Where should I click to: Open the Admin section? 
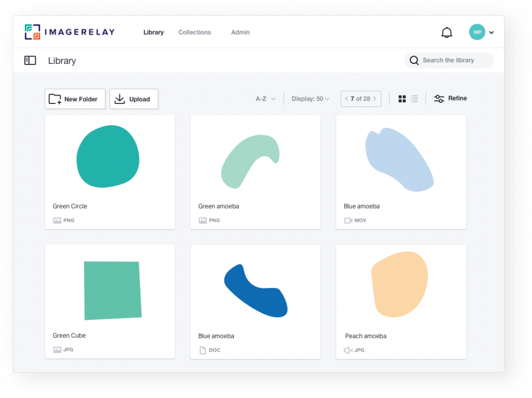click(x=240, y=32)
